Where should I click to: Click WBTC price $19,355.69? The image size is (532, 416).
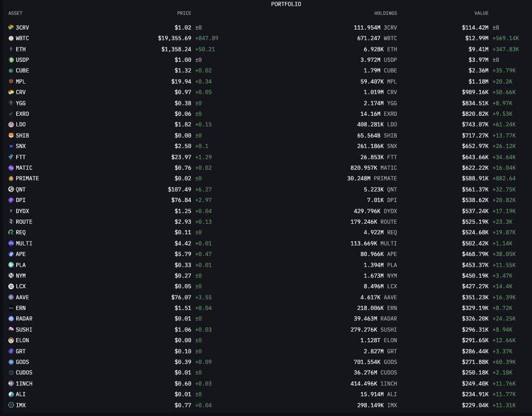(x=175, y=38)
